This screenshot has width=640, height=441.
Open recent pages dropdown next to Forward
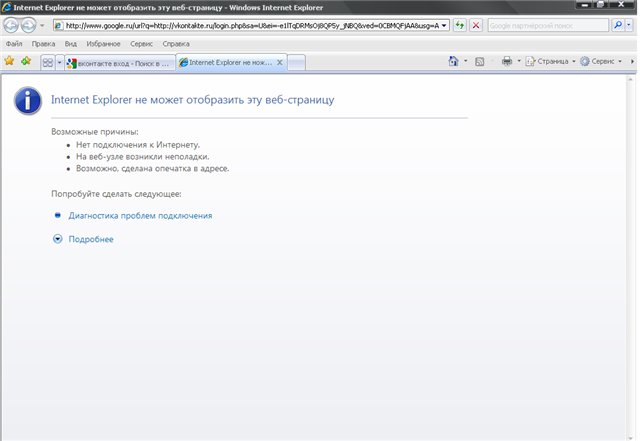click(x=42, y=26)
